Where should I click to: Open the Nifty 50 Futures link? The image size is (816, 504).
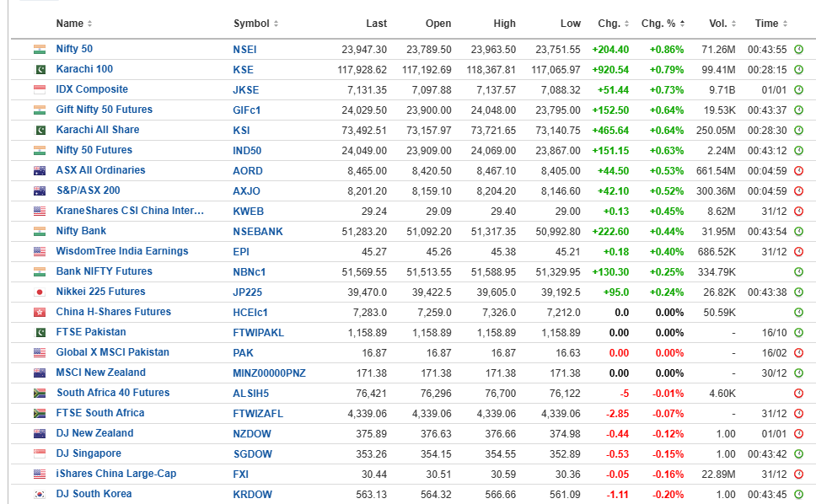[x=94, y=150]
